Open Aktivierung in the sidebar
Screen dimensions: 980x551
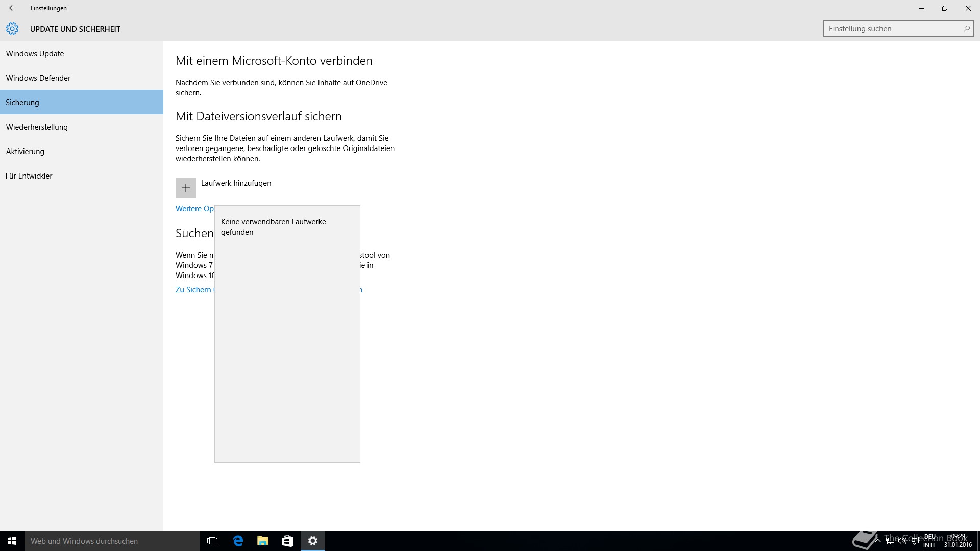tap(82, 152)
